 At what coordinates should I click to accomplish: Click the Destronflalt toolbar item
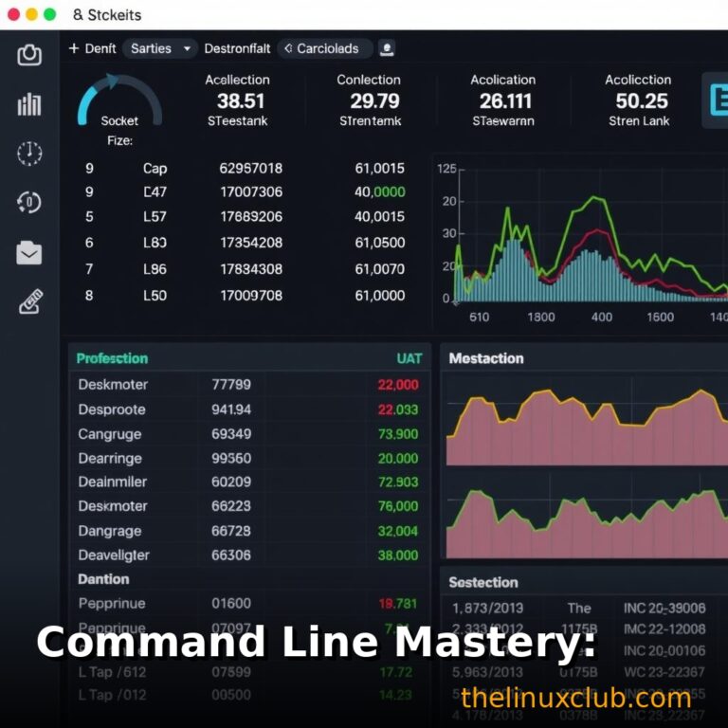tap(237, 48)
